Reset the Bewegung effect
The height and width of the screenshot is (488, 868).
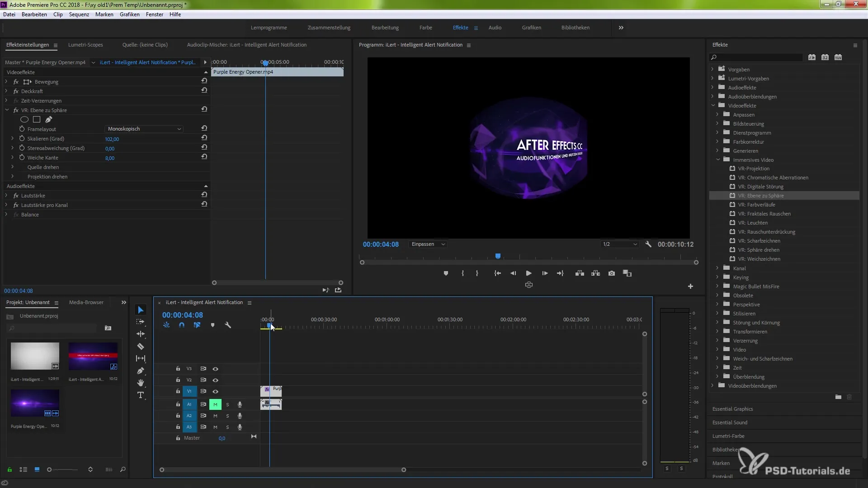[204, 81]
